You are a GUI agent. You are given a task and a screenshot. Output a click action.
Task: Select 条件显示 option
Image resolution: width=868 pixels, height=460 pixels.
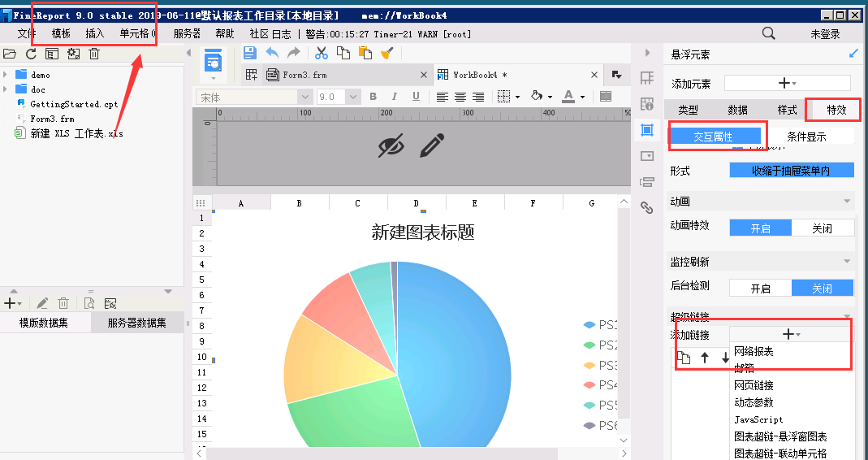(x=806, y=137)
